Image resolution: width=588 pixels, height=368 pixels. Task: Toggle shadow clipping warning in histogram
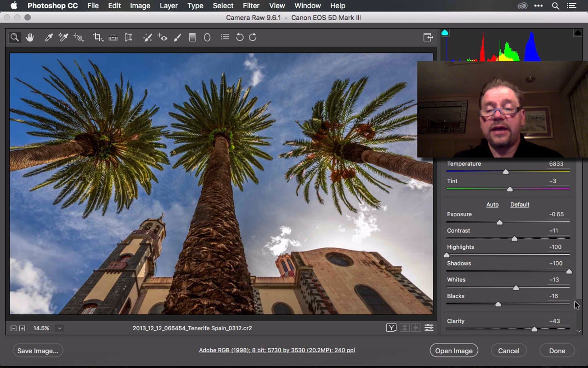pyautogui.click(x=445, y=33)
